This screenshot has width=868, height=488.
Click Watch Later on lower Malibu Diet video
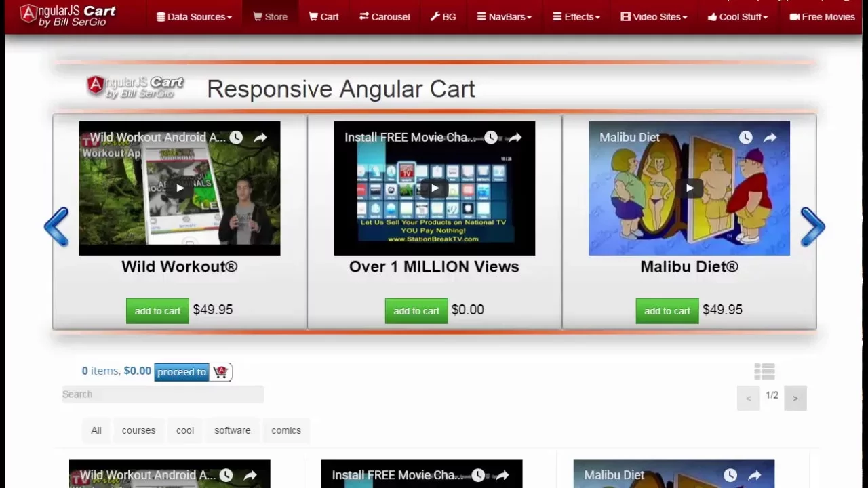[x=730, y=476]
